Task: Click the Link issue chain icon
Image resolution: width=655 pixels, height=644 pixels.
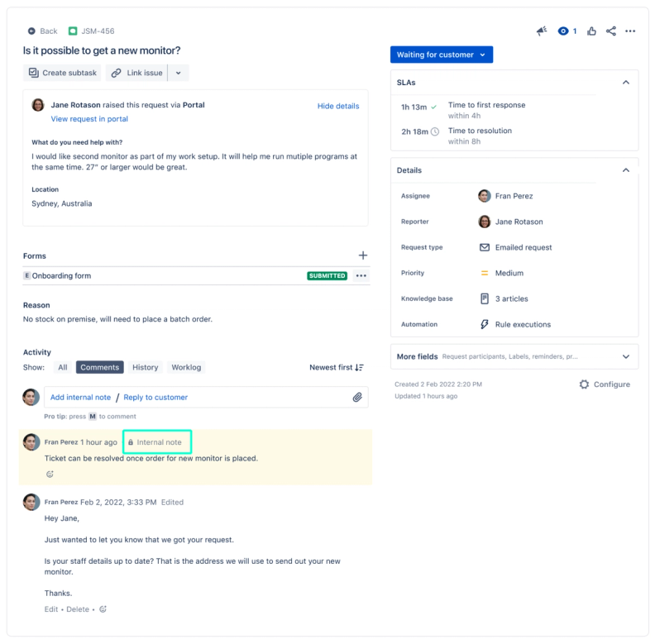Action: 116,73
